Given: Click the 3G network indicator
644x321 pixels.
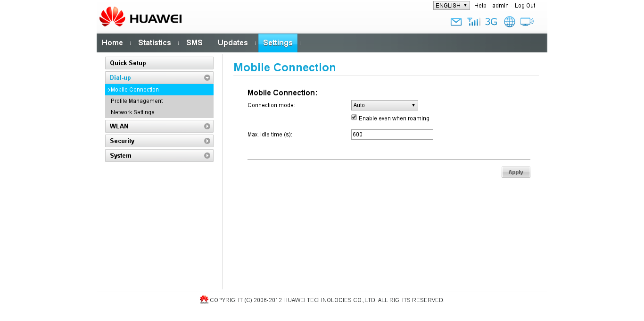Looking at the screenshot, I should click(491, 22).
